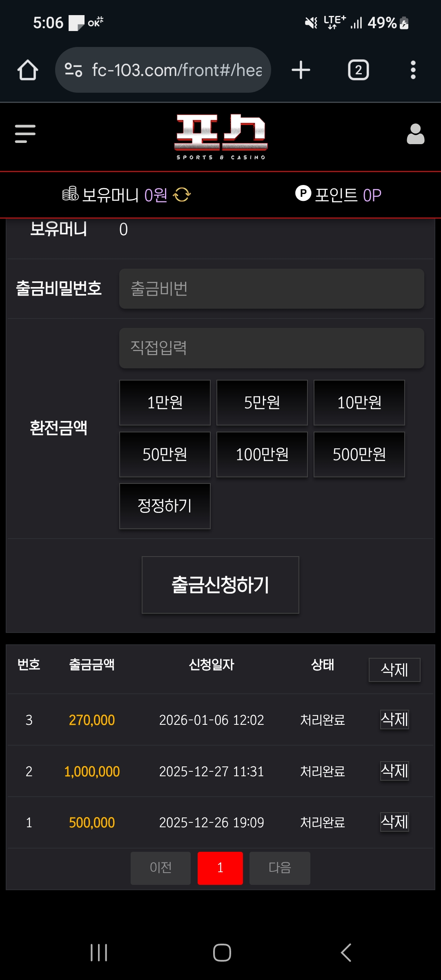Submit with 출금신청하기 button
Image resolution: width=441 pixels, height=980 pixels.
(220, 585)
